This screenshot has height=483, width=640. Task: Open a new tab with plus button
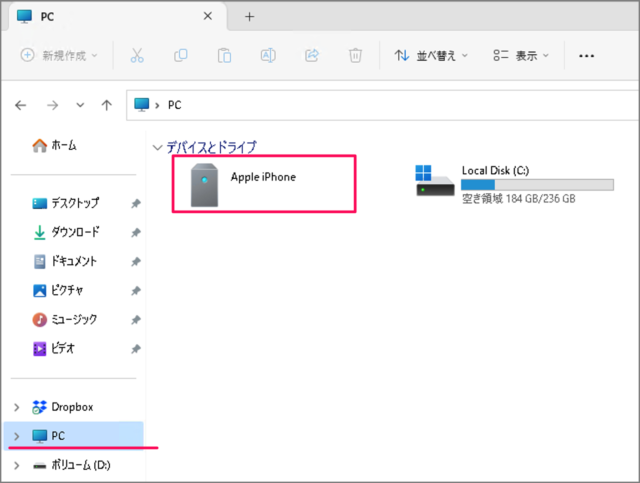[250, 16]
